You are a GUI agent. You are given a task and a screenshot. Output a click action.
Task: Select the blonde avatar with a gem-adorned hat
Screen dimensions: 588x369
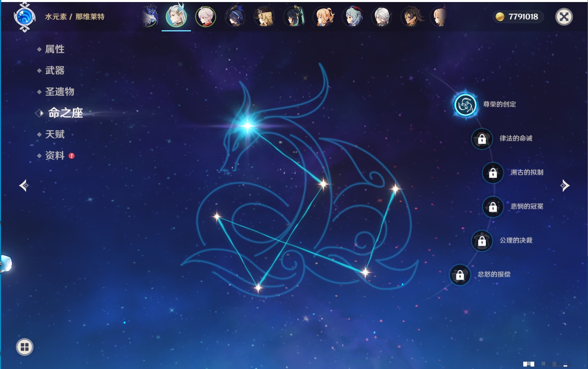264,17
